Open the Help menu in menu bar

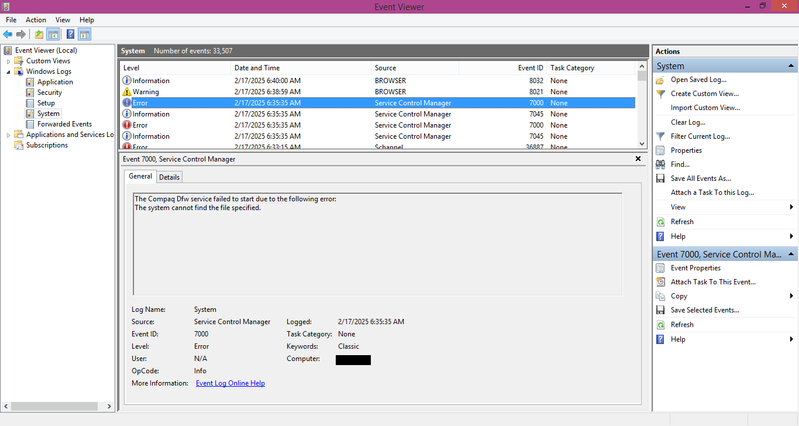[87, 20]
